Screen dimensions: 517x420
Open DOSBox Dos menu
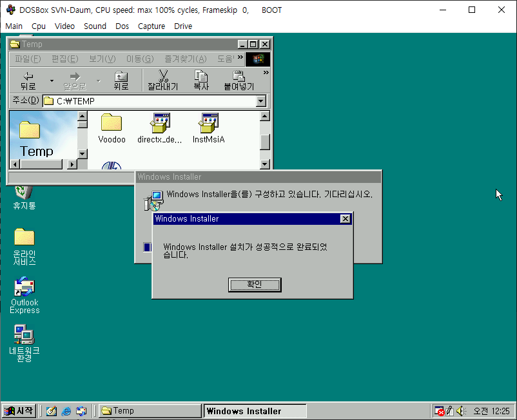(122, 26)
